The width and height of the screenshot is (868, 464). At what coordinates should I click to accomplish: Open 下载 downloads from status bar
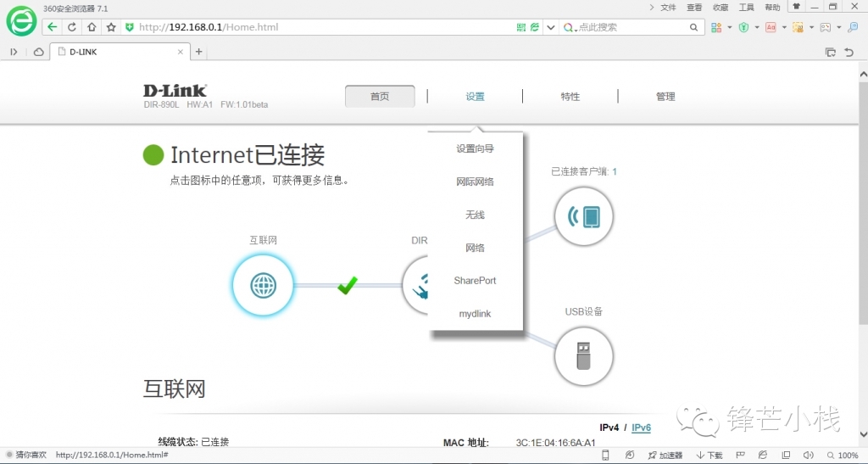coord(709,456)
